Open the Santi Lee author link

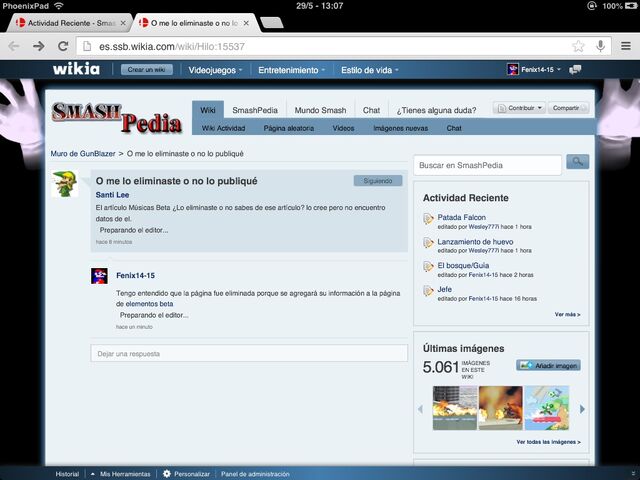pos(112,195)
